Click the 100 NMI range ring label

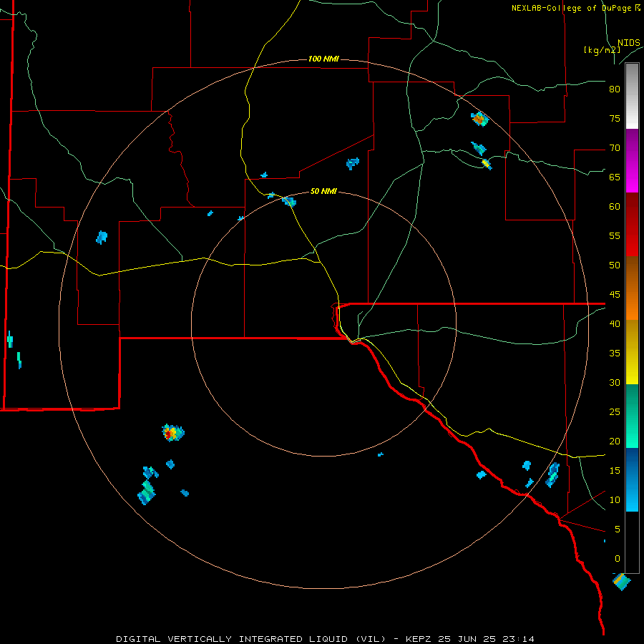[x=323, y=59]
